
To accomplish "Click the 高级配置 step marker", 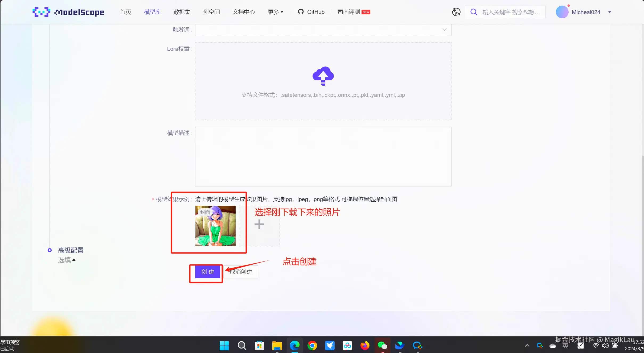I will click(50, 250).
